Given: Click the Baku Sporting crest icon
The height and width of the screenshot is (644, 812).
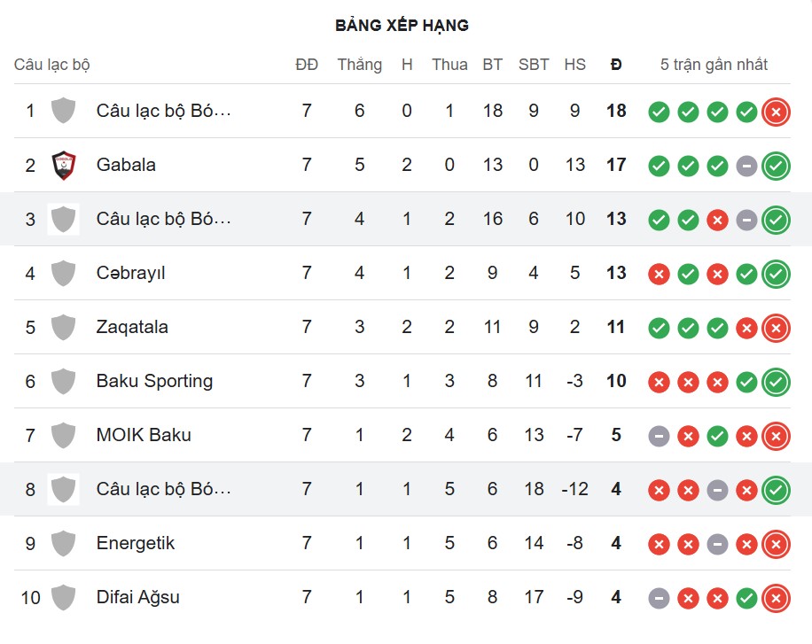Looking at the screenshot, I should tap(62, 381).
